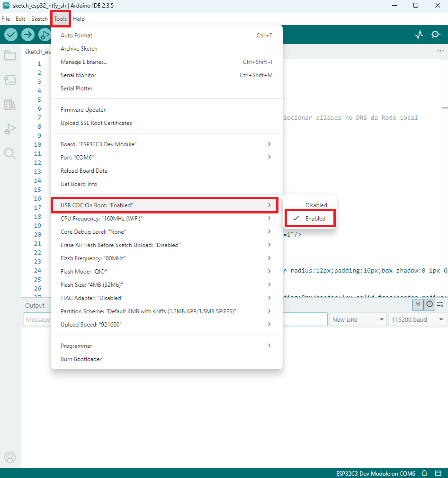Upload sketch with the arrow button
Viewport: 448px width, 478px height.
pos(28,35)
